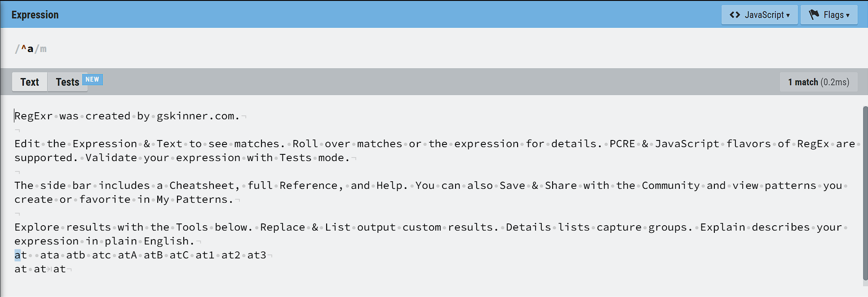Click the 1 match result indicator
The image size is (868, 297).
pyautogui.click(x=819, y=82)
